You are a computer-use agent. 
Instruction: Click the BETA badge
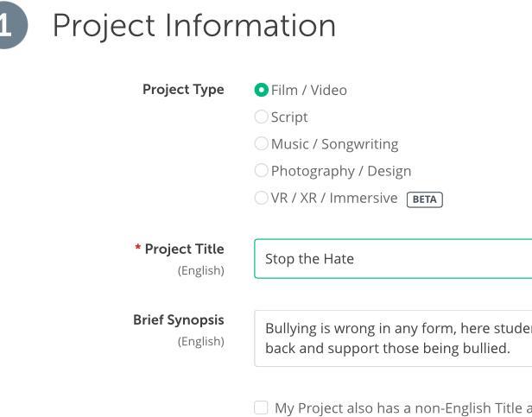click(424, 199)
